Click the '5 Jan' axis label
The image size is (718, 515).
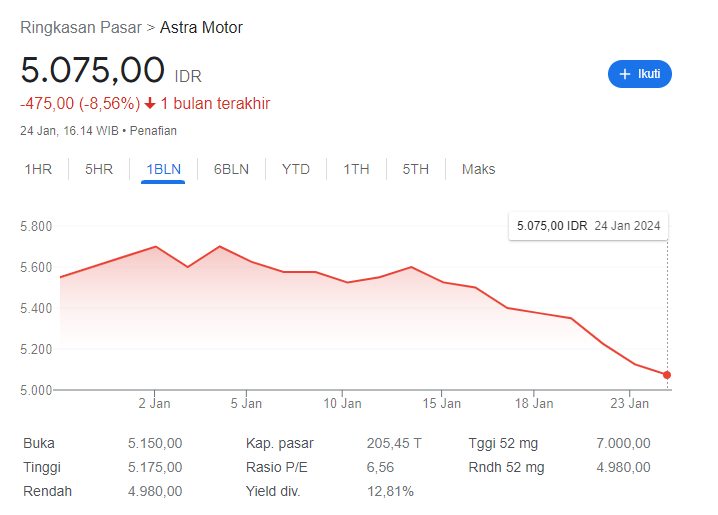tap(246, 403)
